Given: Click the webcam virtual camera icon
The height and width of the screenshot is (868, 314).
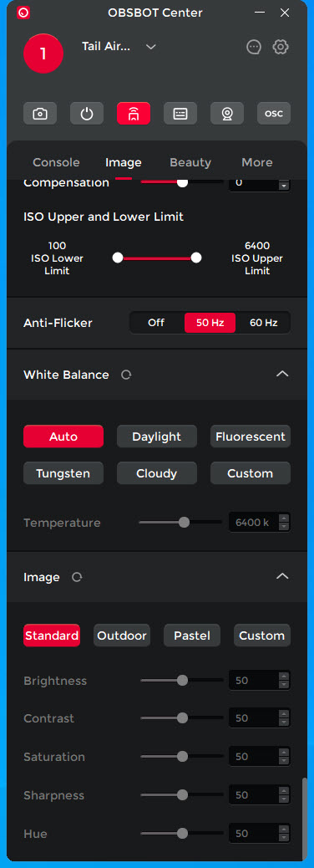Looking at the screenshot, I should [x=227, y=114].
